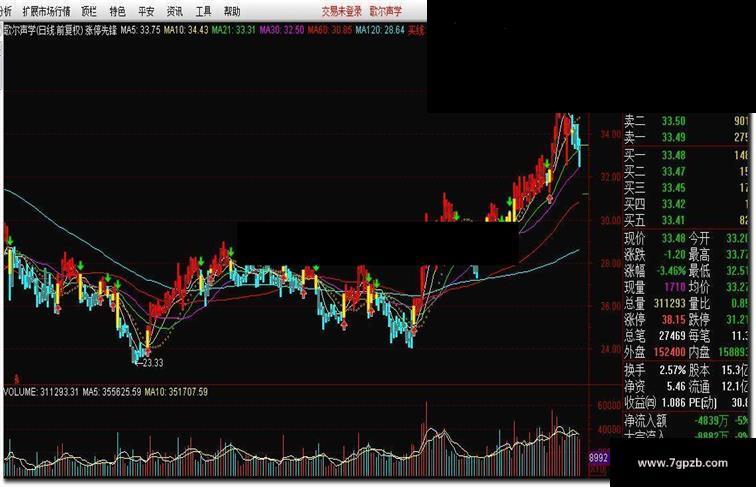Screen dimensions: 756x487
Task: Click the 32.00 price axis label
Action: point(609,177)
